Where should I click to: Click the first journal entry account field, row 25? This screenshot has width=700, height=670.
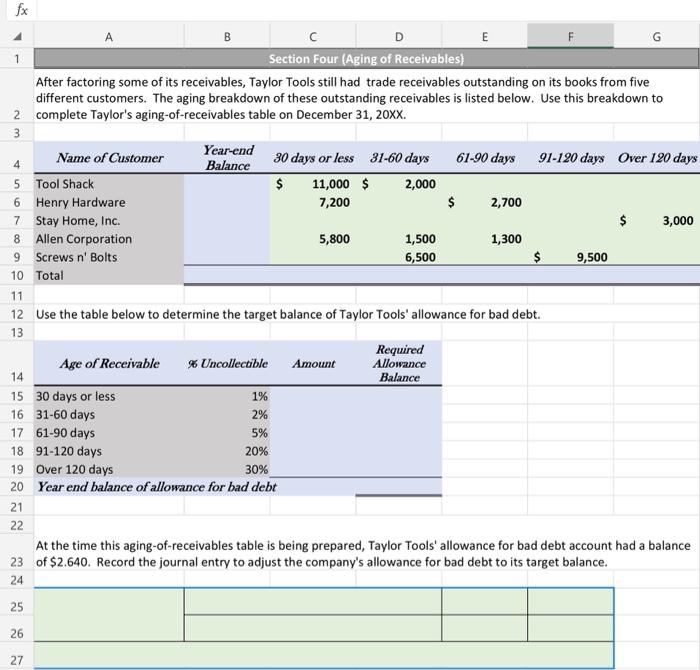(x=313, y=602)
